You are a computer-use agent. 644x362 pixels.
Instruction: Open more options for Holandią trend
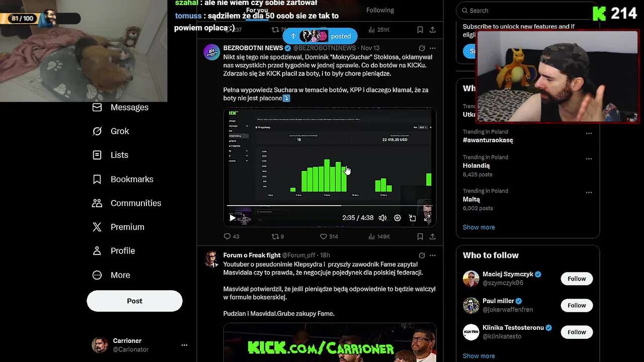tap(589, 159)
